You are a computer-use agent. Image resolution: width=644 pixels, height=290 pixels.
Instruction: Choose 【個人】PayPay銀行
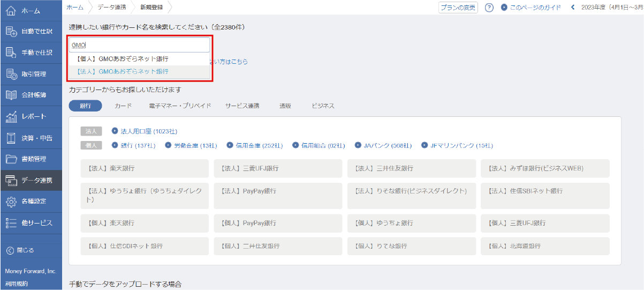[278, 223]
